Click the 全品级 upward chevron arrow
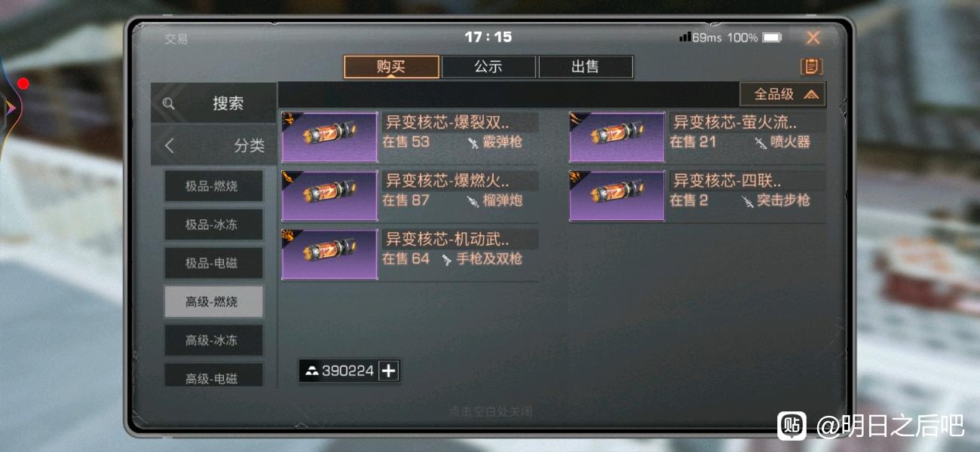Image resolution: width=980 pixels, height=452 pixels. 811,94
